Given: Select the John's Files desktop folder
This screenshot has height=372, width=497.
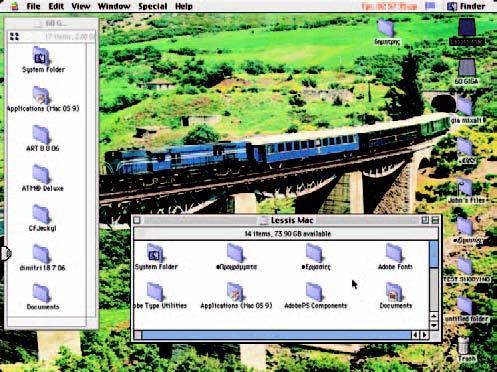Looking at the screenshot, I should point(466,191).
